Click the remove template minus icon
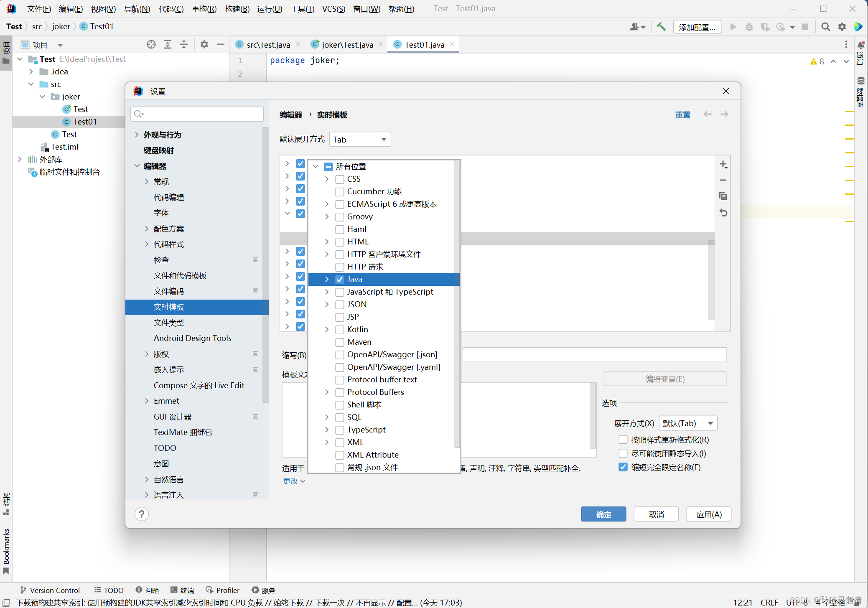 (723, 180)
